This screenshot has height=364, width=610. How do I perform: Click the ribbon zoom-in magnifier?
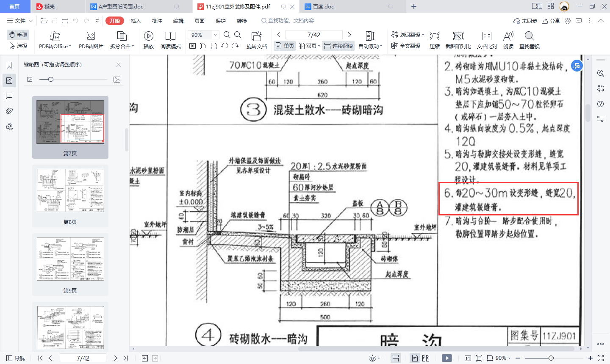pos(238,35)
